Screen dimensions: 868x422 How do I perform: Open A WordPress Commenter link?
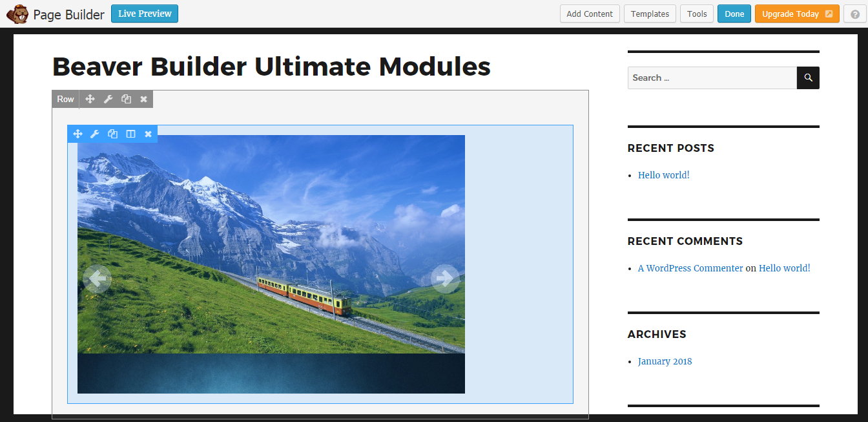pos(690,268)
